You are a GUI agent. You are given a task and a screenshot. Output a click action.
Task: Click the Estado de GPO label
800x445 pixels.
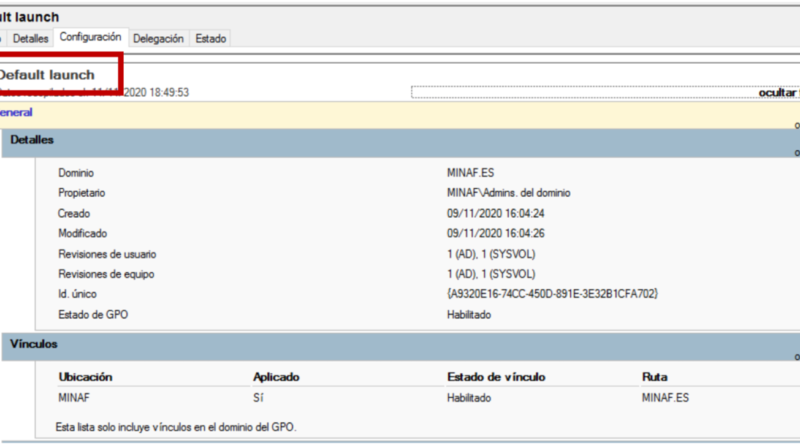(x=93, y=314)
